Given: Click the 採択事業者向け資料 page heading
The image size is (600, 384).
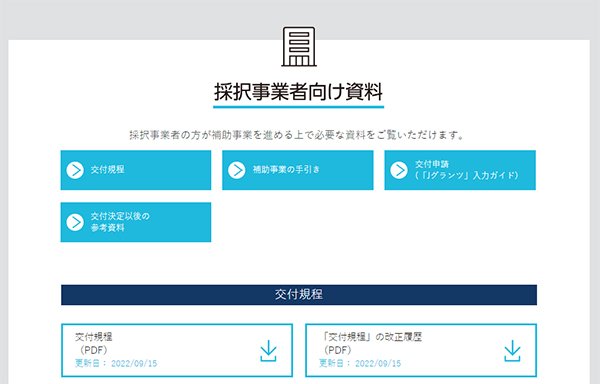Looking at the screenshot, I should tap(298, 92).
